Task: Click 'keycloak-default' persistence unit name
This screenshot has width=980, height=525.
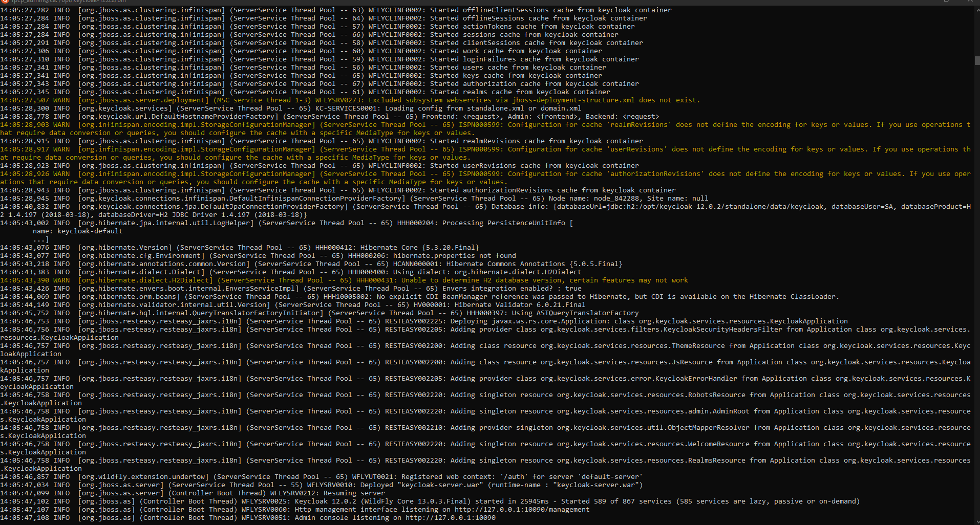Action: click(90, 231)
